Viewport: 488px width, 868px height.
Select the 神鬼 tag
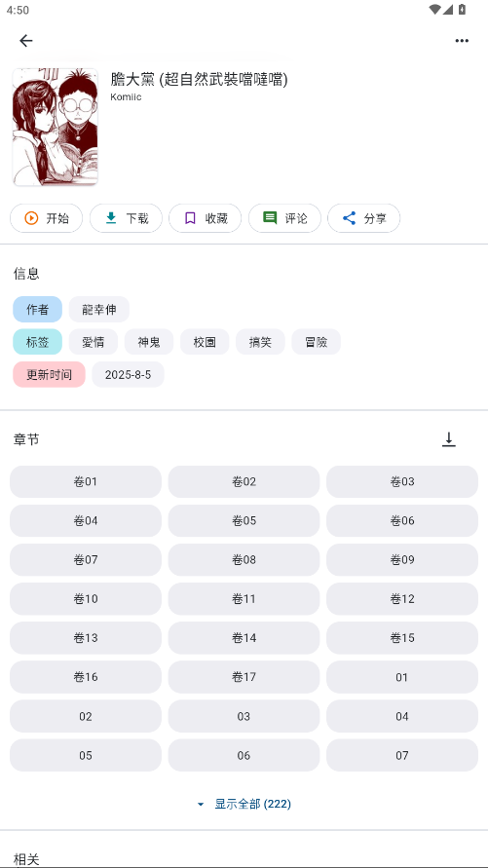click(x=149, y=342)
